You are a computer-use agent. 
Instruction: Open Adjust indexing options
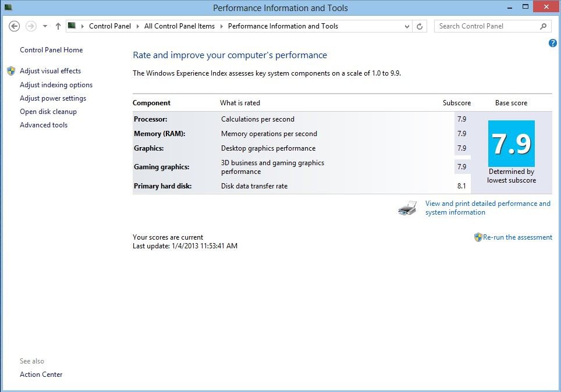pos(56,85)
